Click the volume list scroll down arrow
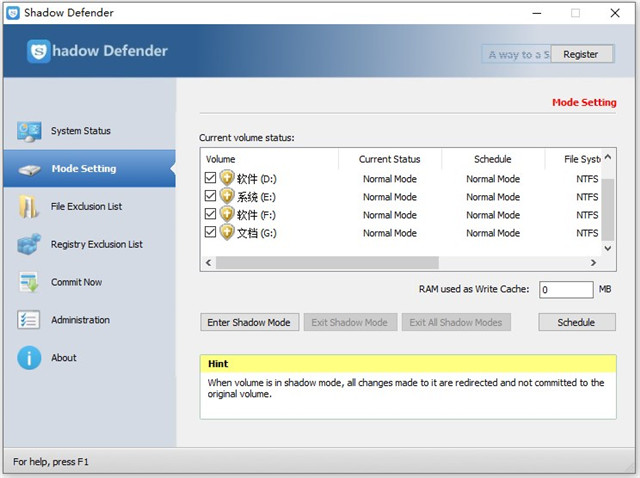The height and width of the screenshot is (478, 640). [x=608, y=248]
